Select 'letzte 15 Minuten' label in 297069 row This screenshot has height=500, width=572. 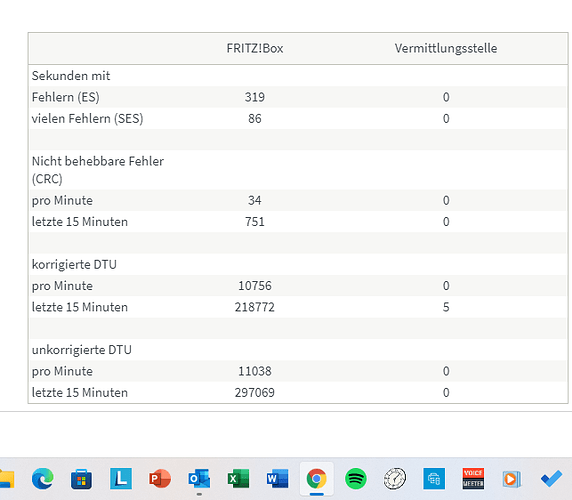(80, 393)
